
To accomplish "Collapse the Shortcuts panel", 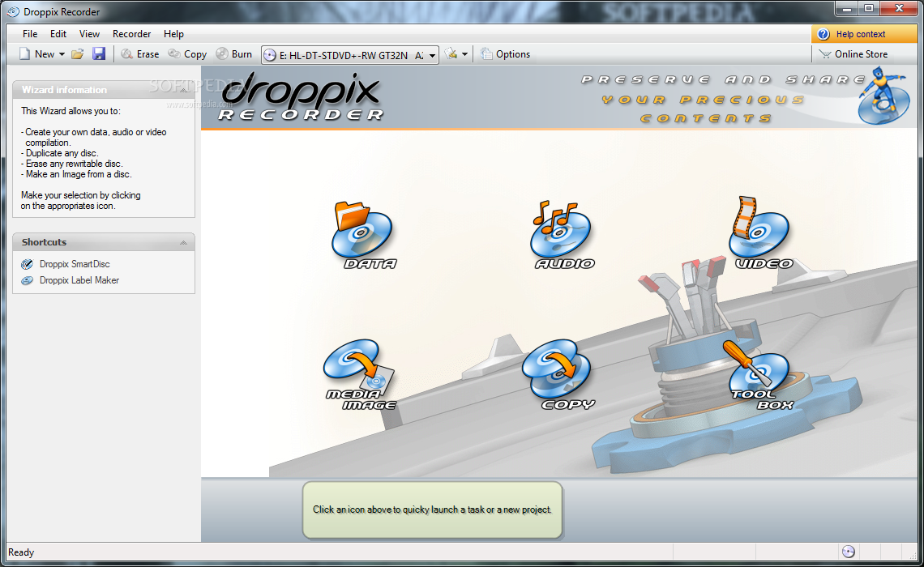I will click(x=183, y=242).
